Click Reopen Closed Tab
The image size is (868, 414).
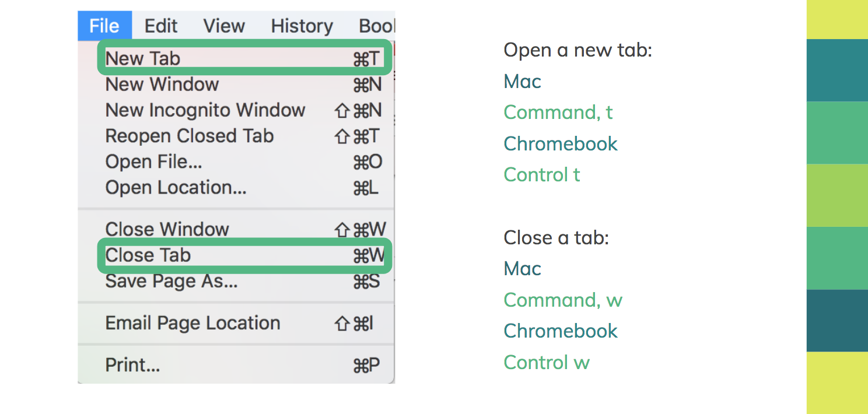pyautogui.click(x=190, y=136)
